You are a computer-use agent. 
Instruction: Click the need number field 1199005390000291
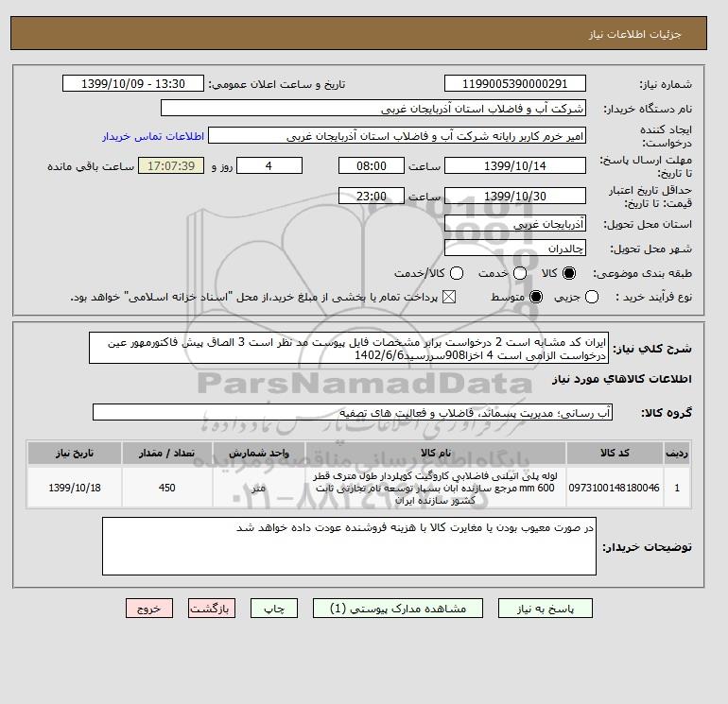515,84
